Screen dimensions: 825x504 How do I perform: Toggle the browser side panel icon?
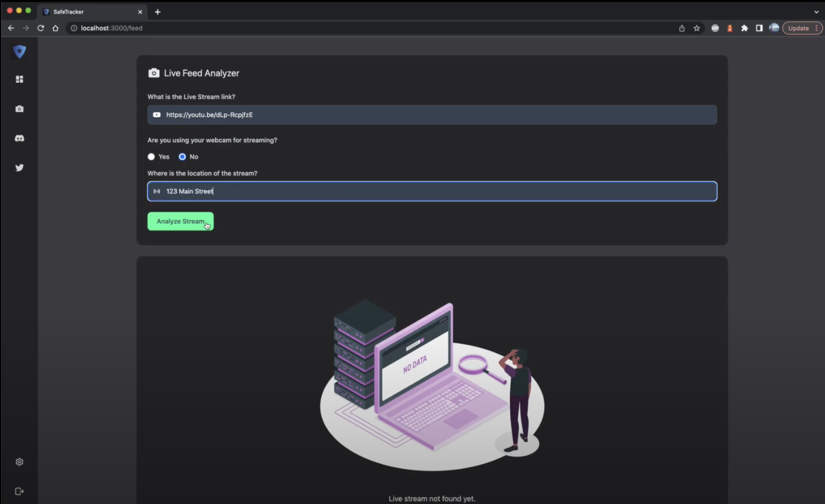[x=759, y=28]
